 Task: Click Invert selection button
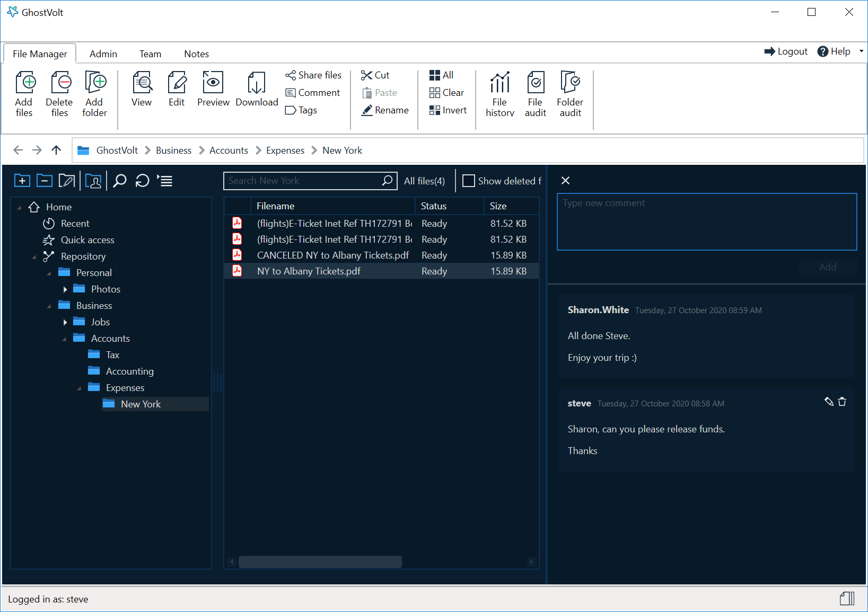click(x=448, y=110)
